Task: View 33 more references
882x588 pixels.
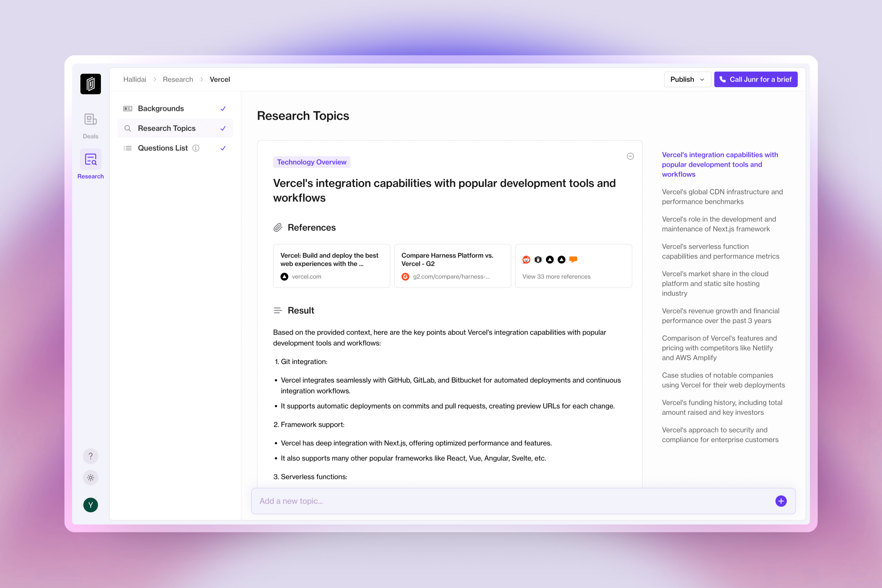Action: coord(573,266)
